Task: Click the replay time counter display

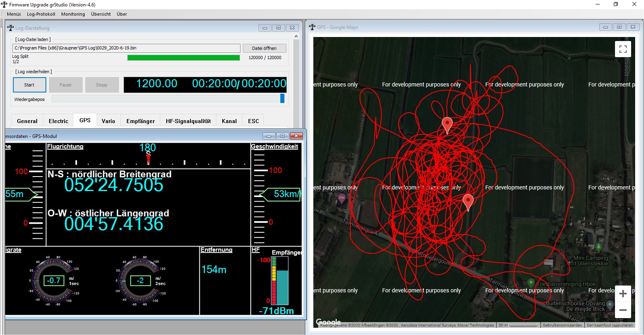Action: 205,84
